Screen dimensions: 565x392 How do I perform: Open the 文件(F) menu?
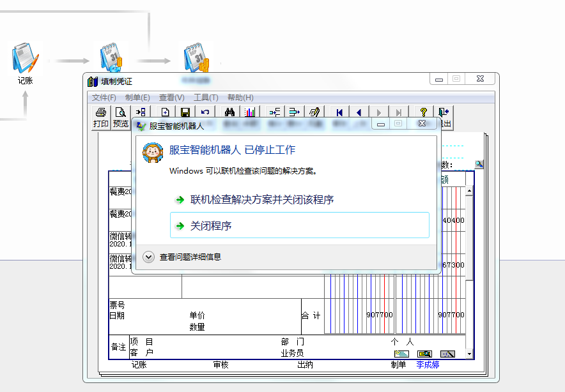pyautogui.click(x=104, y=98)
